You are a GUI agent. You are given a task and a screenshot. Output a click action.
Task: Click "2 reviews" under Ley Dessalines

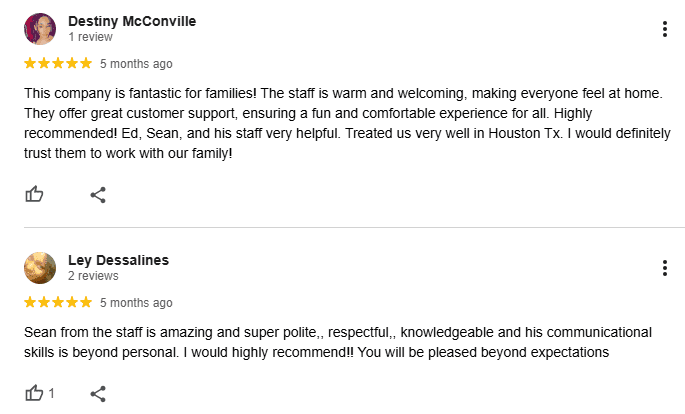[93, 276]
